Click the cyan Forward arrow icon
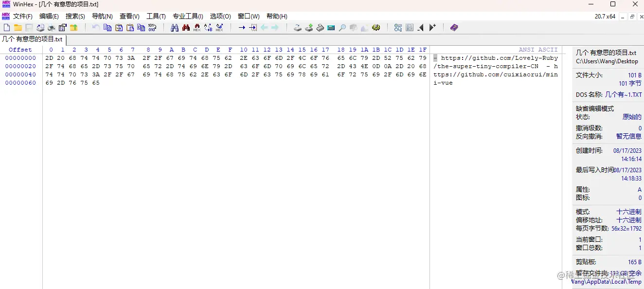This screenshot has width=644, height=289. 275,28
